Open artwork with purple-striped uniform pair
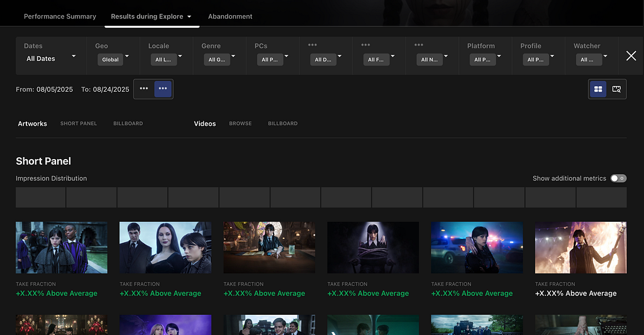The image size is (644, 335). [62, 248]
